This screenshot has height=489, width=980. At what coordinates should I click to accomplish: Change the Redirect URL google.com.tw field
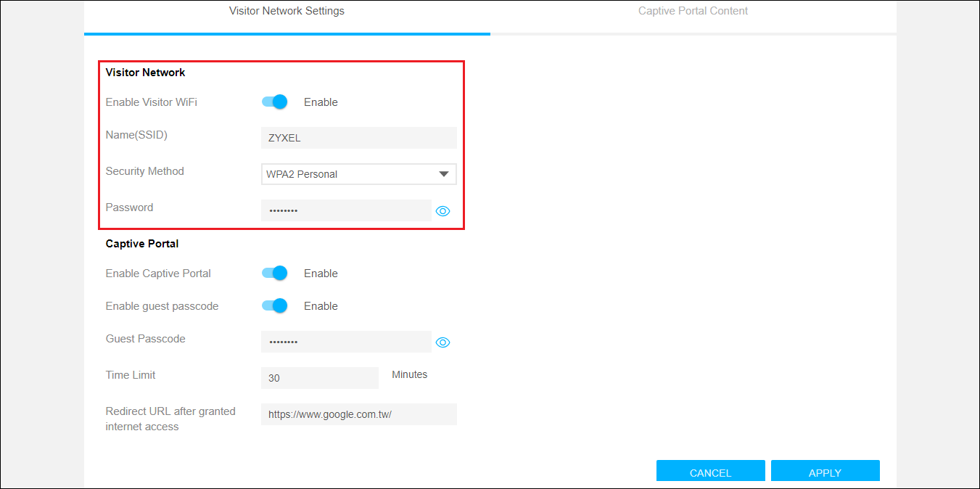[359, 414]
